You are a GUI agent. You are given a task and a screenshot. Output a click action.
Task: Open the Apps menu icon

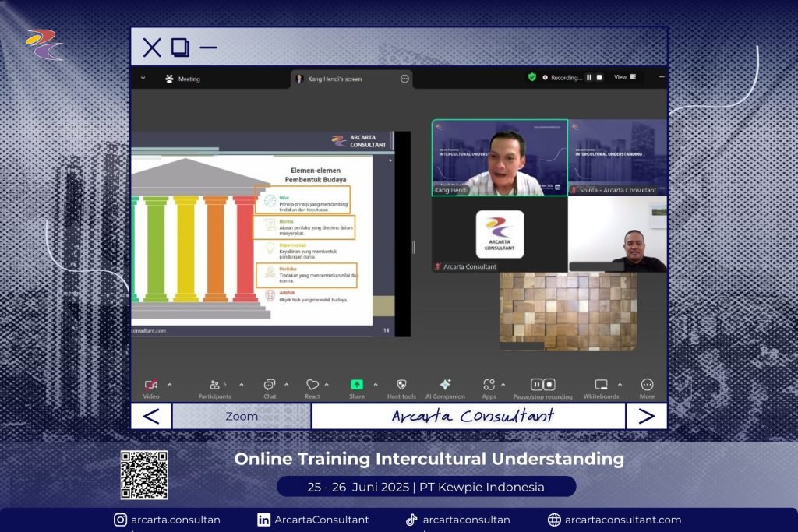click(x=489, y=385)
